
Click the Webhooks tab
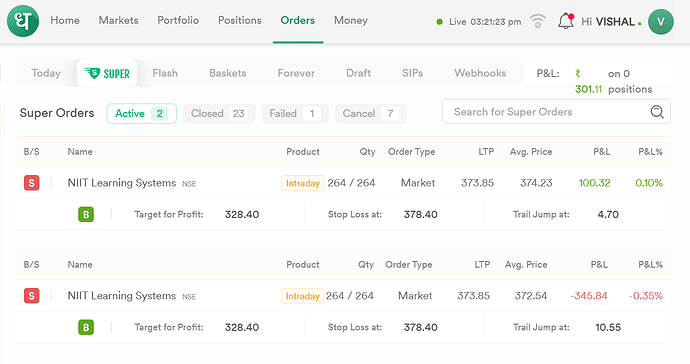480,73
